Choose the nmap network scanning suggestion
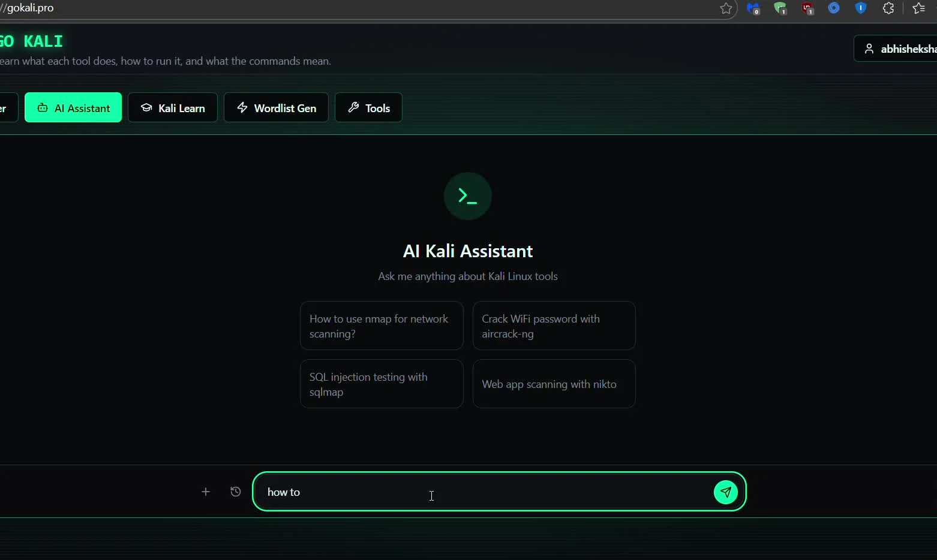 point(382,326)
